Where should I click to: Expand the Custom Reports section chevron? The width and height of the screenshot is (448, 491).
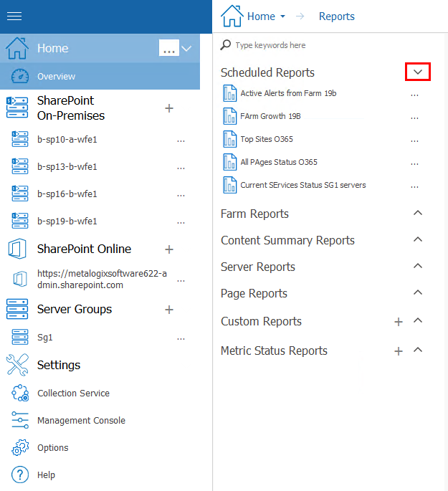(418, 320)
